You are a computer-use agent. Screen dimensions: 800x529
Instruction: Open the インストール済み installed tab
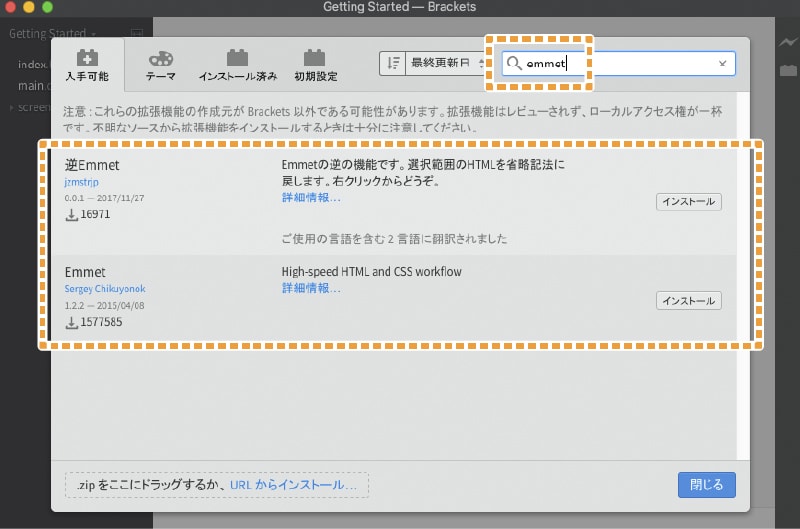pyautogui.click(x=238, y=65)
